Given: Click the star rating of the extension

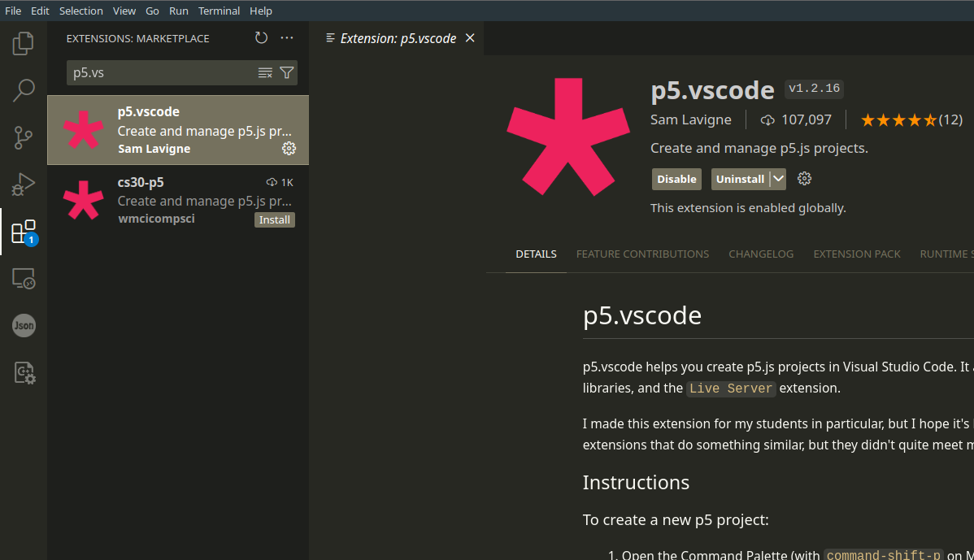Looking at the screenshot, I should (898, 120).
